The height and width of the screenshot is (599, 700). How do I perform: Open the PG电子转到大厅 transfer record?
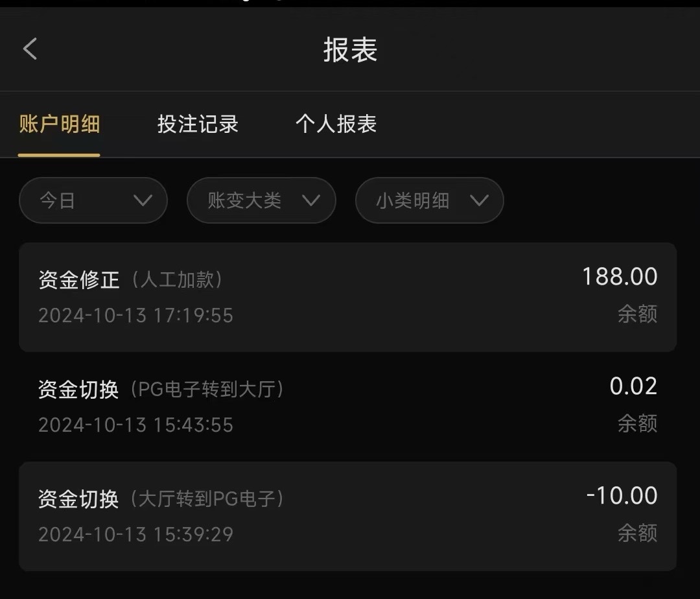pyautogui.click(x=347, y=406)
